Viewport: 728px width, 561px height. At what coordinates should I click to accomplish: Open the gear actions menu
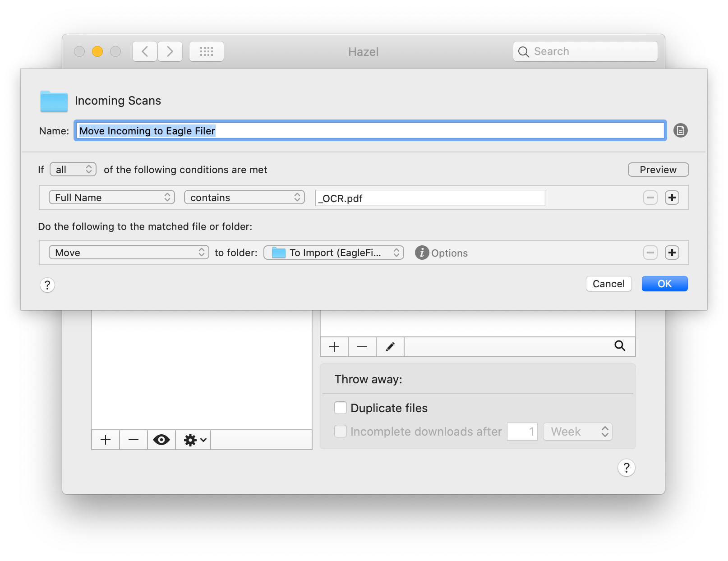[195, 440]
